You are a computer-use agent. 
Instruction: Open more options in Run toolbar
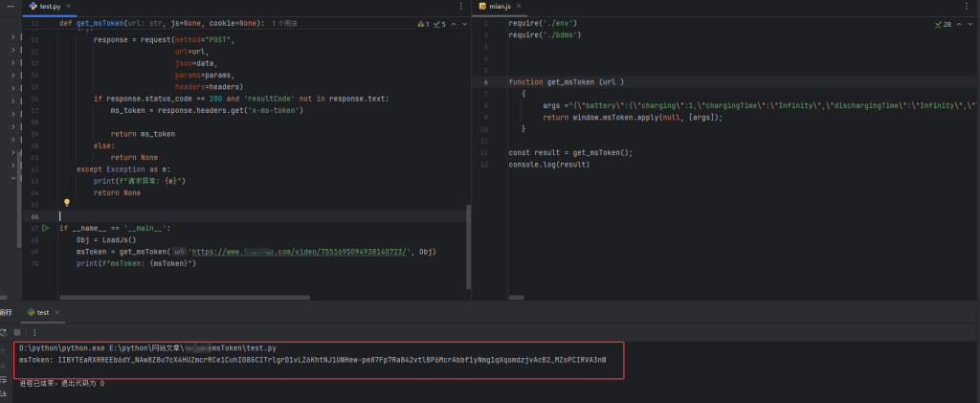coord(34,331)
